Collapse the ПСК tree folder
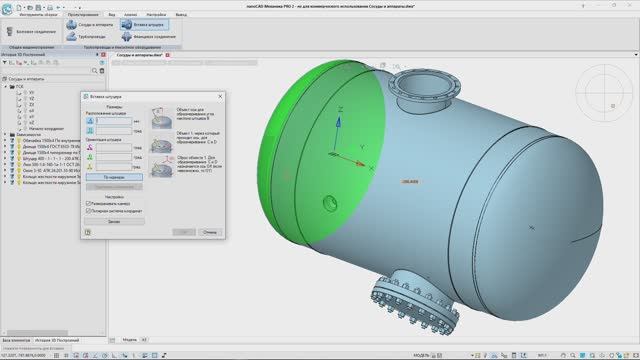Screen dimensions: 640x360 [6, 87]
